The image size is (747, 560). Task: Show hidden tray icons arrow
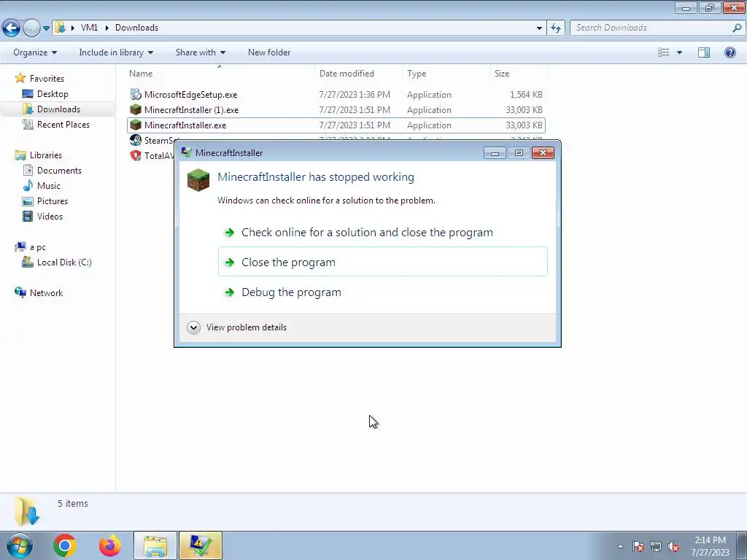pos(620,546)
